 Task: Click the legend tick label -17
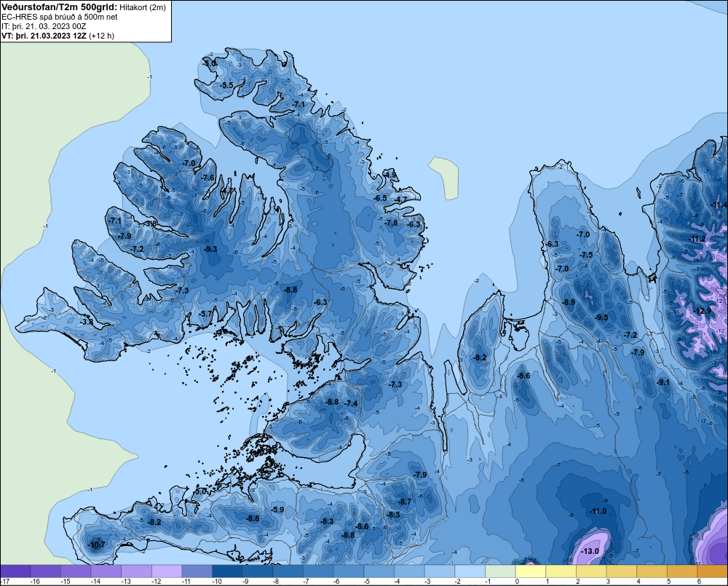(4, 582)
